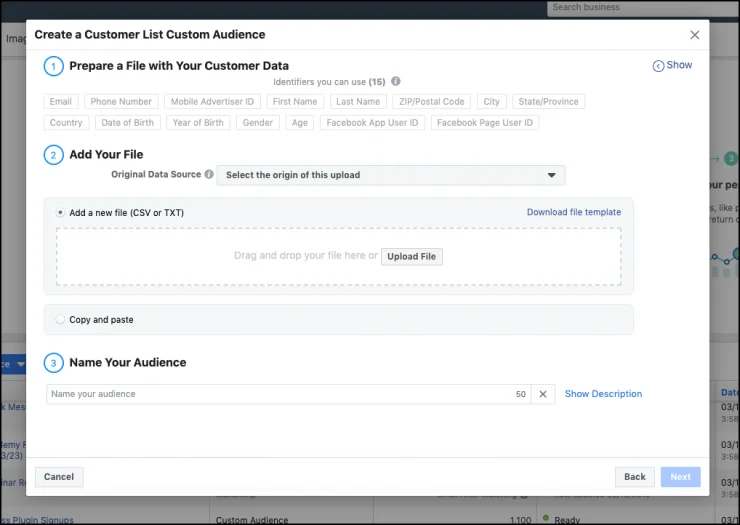Screen dimensions: 740x525
Task: Click the Next button
Action: 680,477
